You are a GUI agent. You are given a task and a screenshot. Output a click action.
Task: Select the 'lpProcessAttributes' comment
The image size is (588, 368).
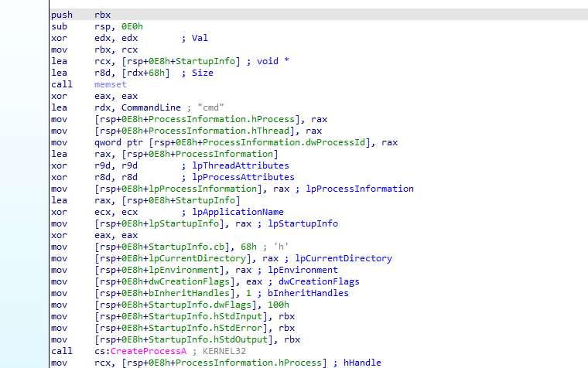(x=243, y=177)
